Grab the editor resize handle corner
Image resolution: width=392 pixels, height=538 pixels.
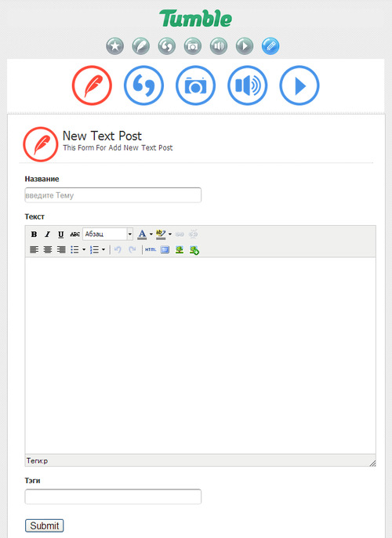click(x=372, y=463)
